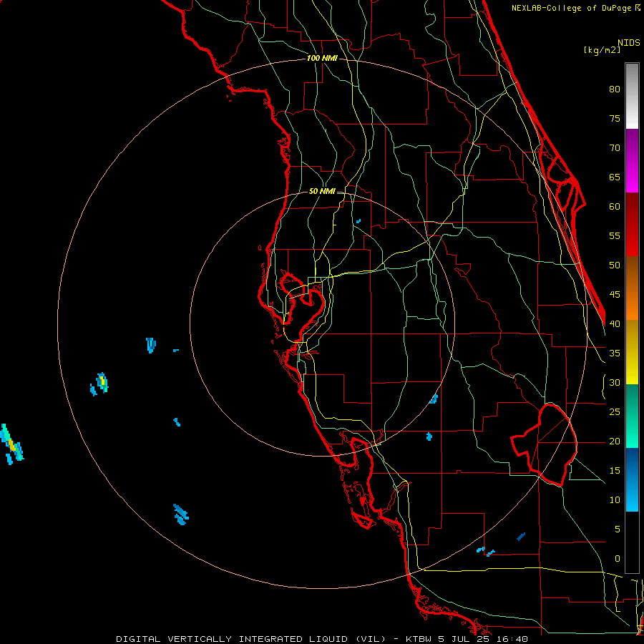Viewport: 644px width, 644px height.
Task: Click the NIDS label above the scale
Action: [x=628, y=42]
